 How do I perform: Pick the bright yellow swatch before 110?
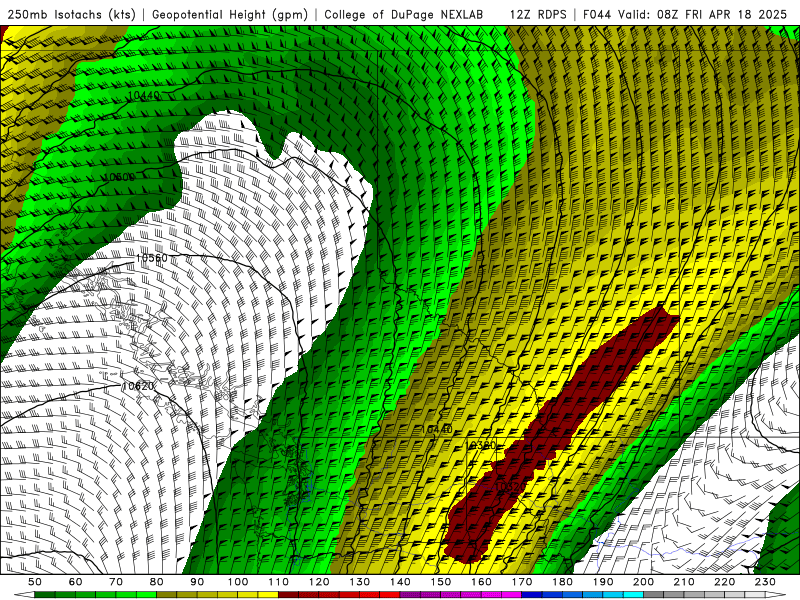click(268, 594)
